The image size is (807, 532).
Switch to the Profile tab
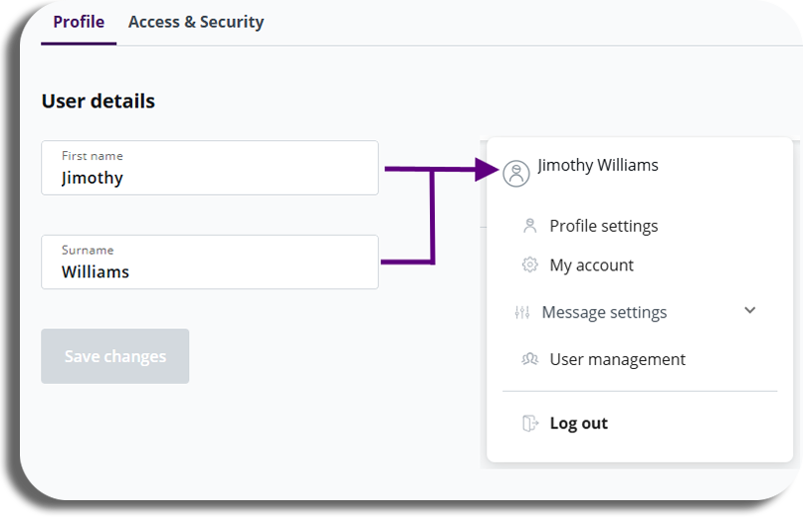[x=79, y=22]
